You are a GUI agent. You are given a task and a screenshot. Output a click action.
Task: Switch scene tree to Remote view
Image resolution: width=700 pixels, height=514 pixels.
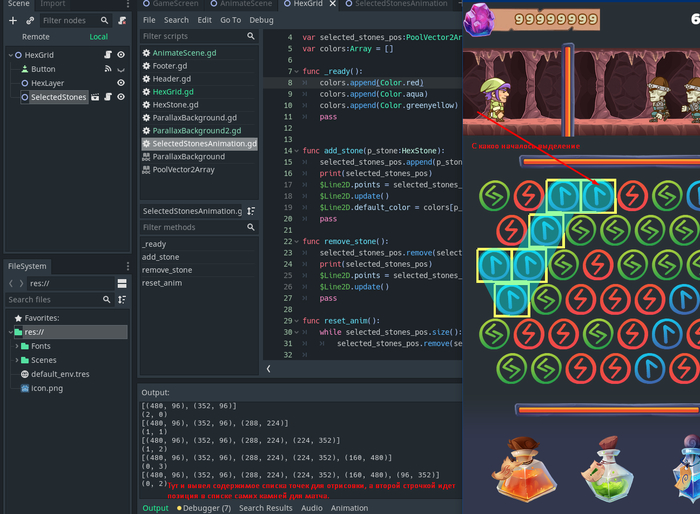point(35,37)
